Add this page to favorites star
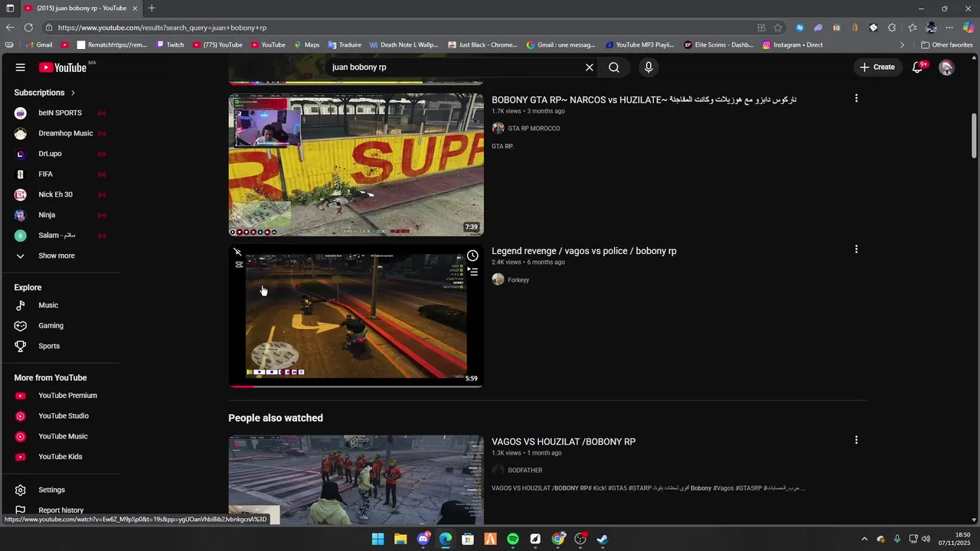Screen dimensions: 980x551 tap(778, 28)
